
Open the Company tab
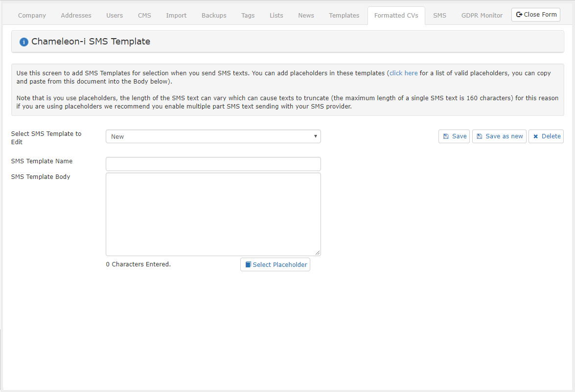32,15
